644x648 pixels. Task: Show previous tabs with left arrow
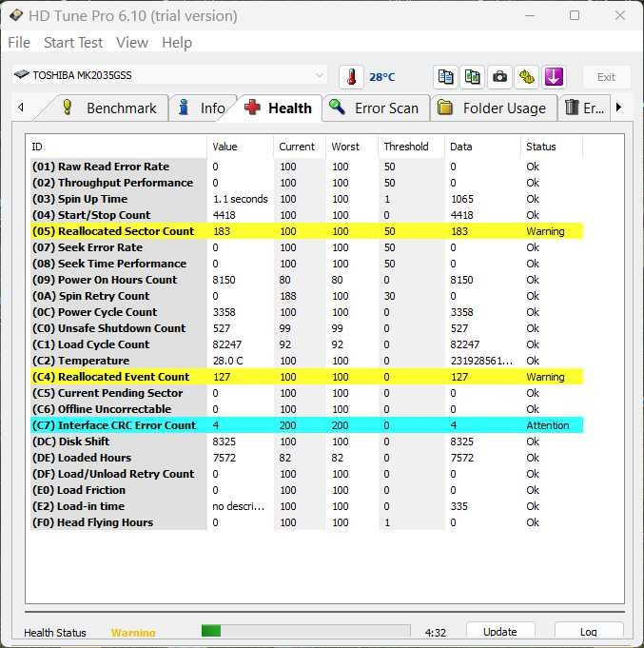(x=21, y=108)
